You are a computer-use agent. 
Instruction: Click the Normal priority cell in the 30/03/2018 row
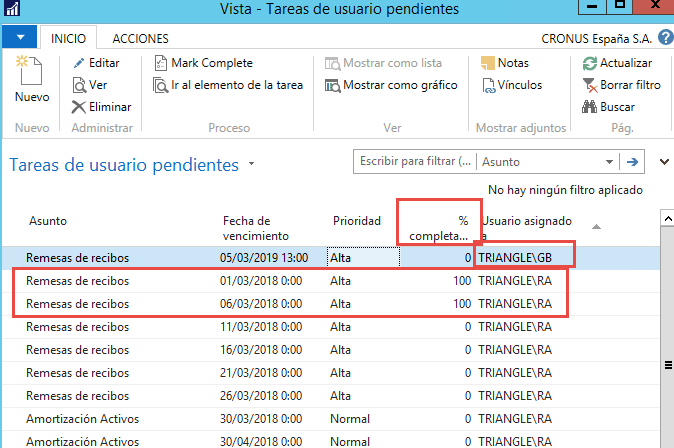(x=350, y=419)
